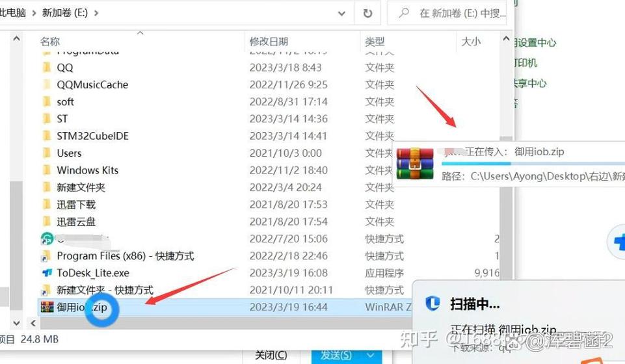This screenshot has width=625, height=364.
Task: Select the soft folder icon
Action: point(47,101)
